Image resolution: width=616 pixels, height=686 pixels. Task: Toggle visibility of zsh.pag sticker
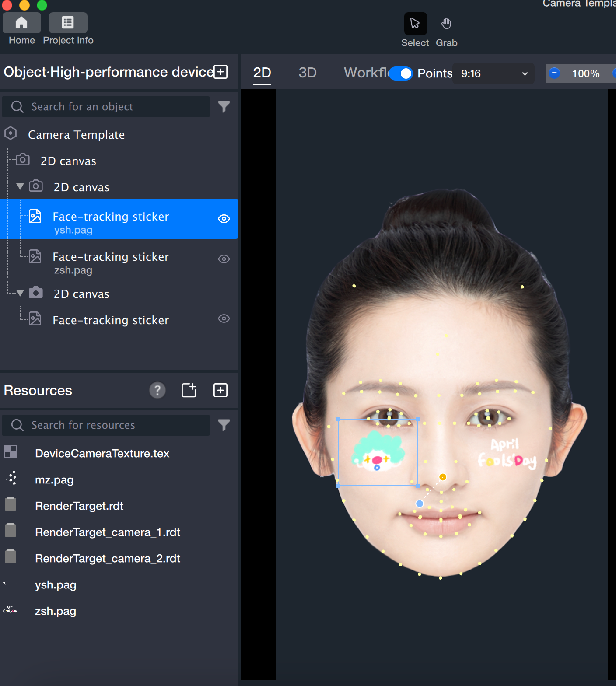tap(224, 259)
